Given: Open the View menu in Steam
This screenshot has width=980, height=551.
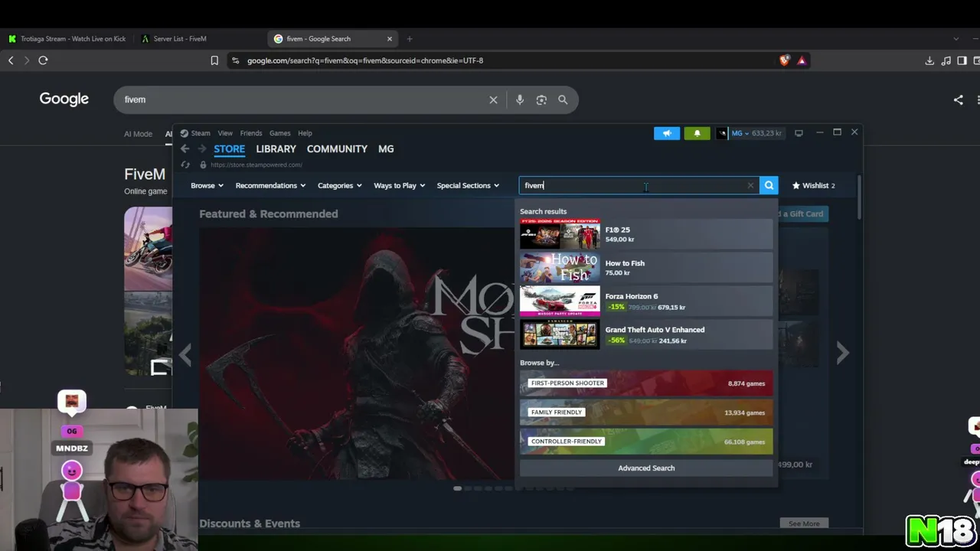Looking at the screenshot, I should [225, 133].
